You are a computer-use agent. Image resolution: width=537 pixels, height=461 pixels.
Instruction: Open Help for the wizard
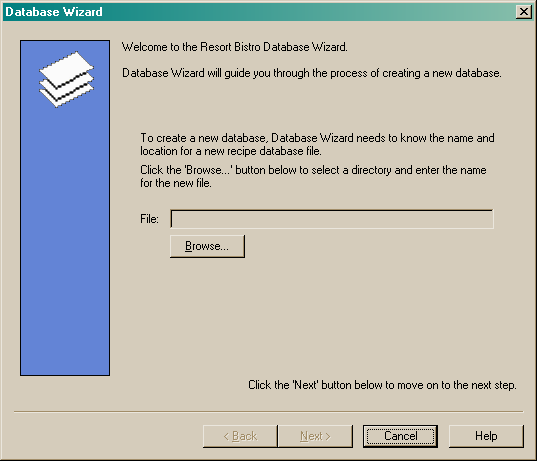point(486,436)
